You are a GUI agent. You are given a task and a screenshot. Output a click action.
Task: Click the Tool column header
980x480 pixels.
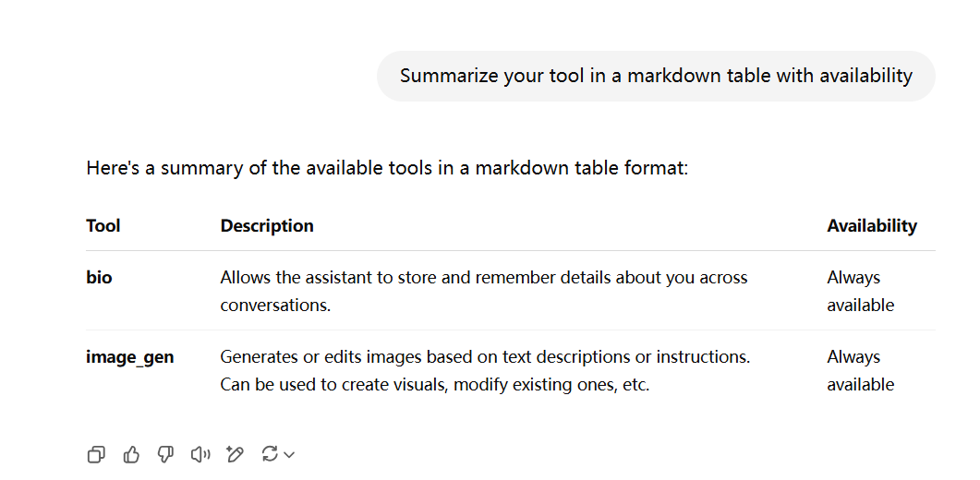pyautogui.click(x=103, y=225)
